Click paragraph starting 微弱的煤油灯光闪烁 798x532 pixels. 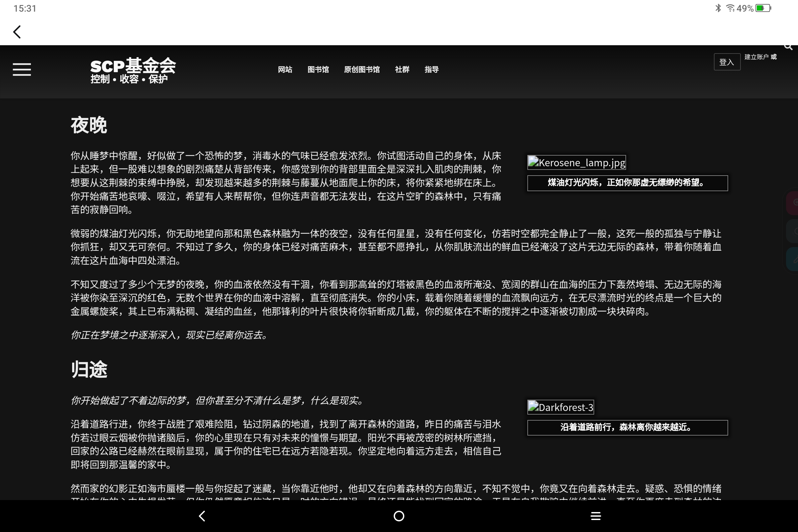tap(396, 247)
